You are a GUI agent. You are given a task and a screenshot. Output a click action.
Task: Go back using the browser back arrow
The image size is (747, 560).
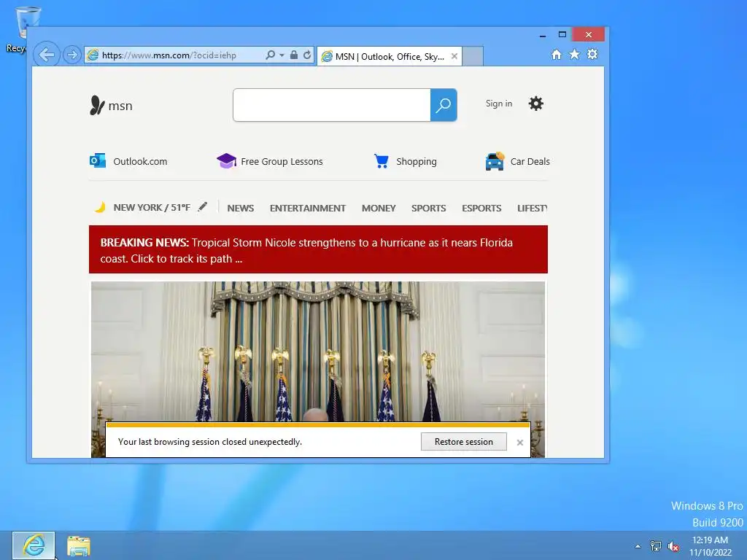pyautogui.click(x=47, y=55)
